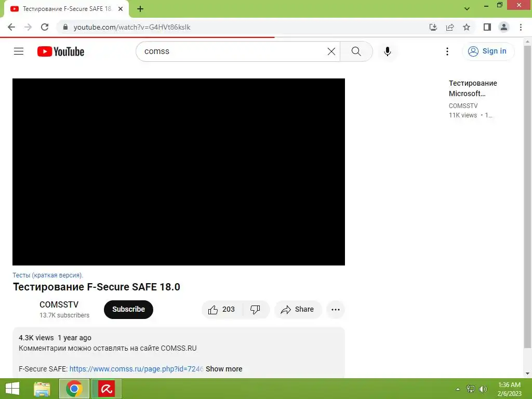
Task: Go back to the previous page
Action: point(11,27)
